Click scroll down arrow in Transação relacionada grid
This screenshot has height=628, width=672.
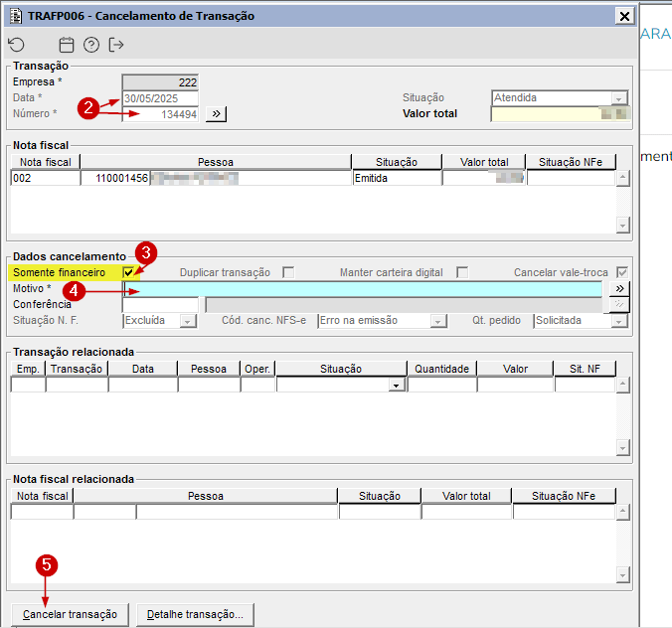click(622, 448)
